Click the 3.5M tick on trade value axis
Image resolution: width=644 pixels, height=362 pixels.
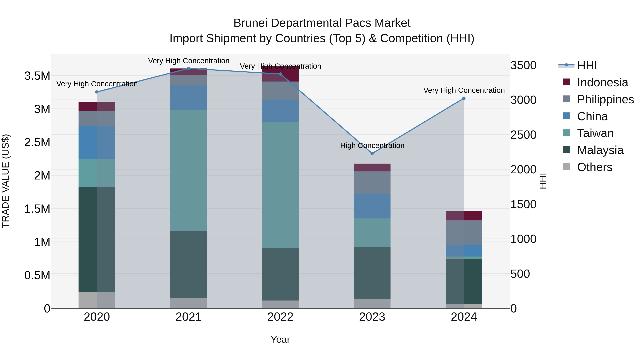[x=37, y=76]
